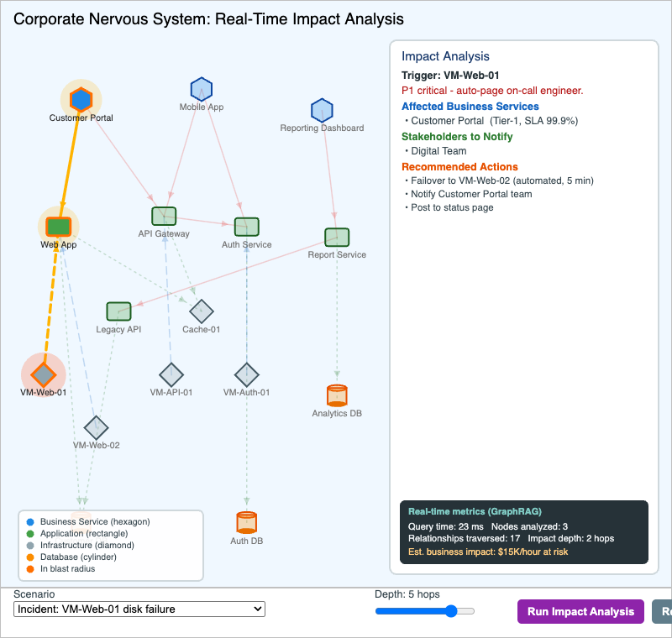Click 'Post to status page' text
This screenshot has width=672, height=638.
pos(452,207)
